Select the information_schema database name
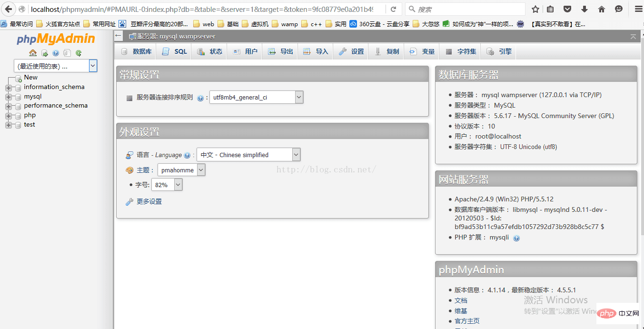644x329 pixels. (x=54, y=87)
